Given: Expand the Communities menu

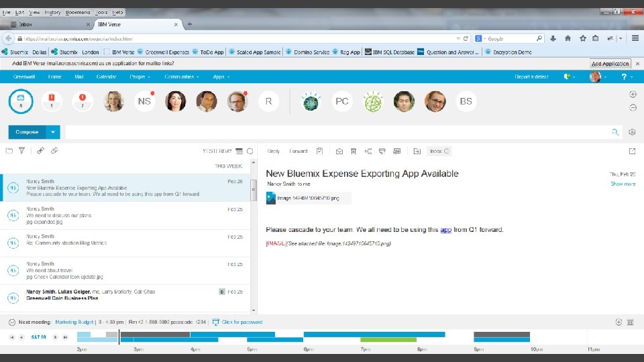Looking at the screenshot, I should (x=182, y=76).
